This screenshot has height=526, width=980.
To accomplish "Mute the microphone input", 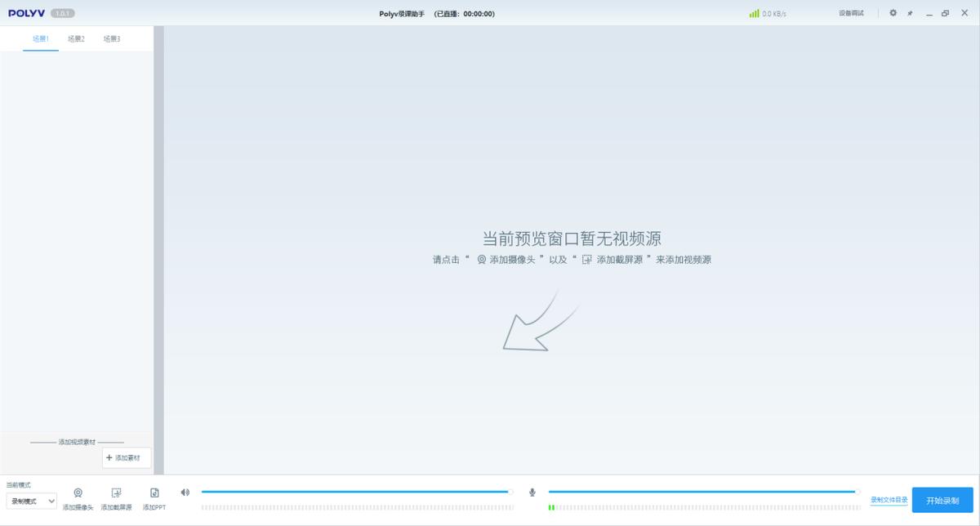I will click(532, 492).
